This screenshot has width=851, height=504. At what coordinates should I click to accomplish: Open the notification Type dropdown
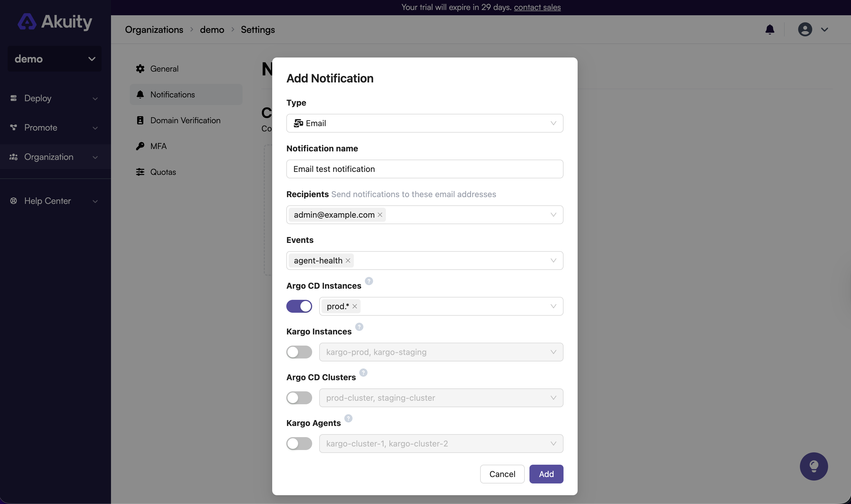click(424, 123)
